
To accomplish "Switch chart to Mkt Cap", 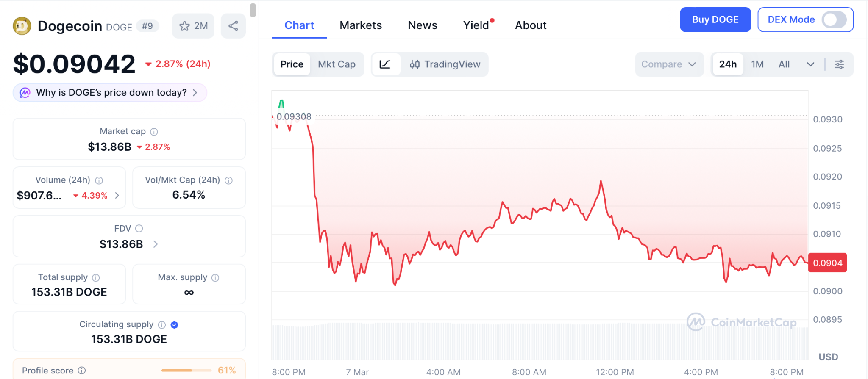I will coord(337,64).
